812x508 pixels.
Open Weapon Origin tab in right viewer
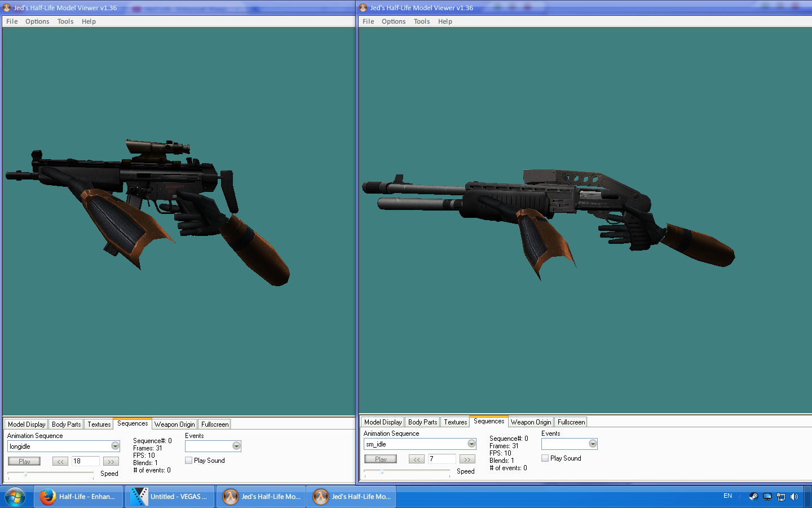[531, 422]
